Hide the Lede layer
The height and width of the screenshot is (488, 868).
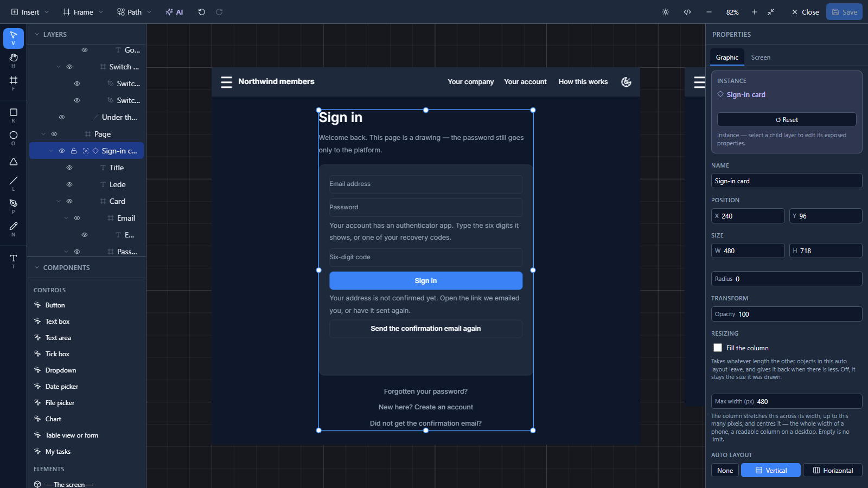point(69,184)
